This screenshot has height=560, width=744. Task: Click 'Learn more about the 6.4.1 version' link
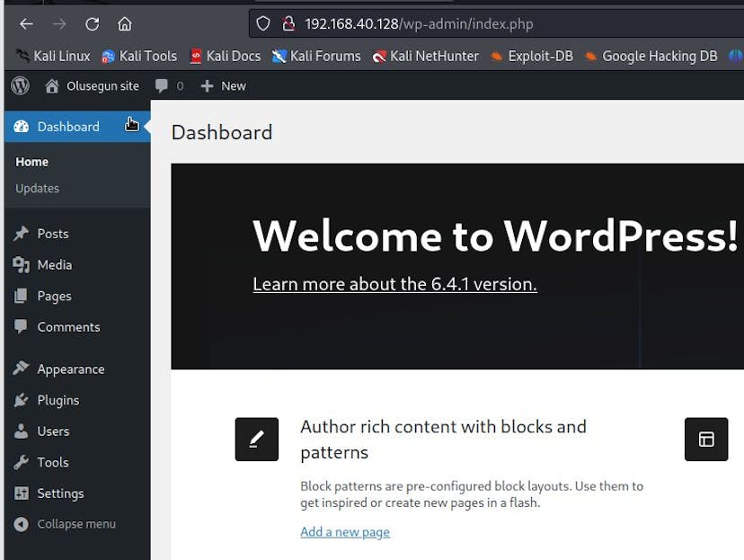pos(394,284)
